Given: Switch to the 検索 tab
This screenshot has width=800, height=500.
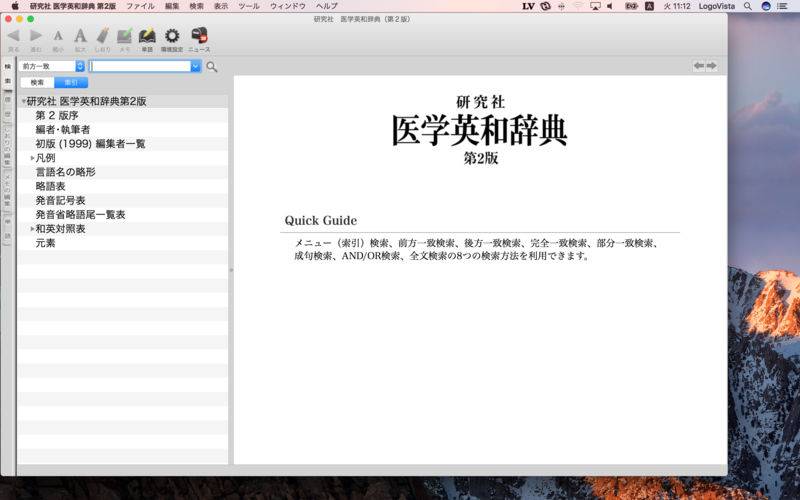Looking at the screenshot, I should tap(37, 83).
